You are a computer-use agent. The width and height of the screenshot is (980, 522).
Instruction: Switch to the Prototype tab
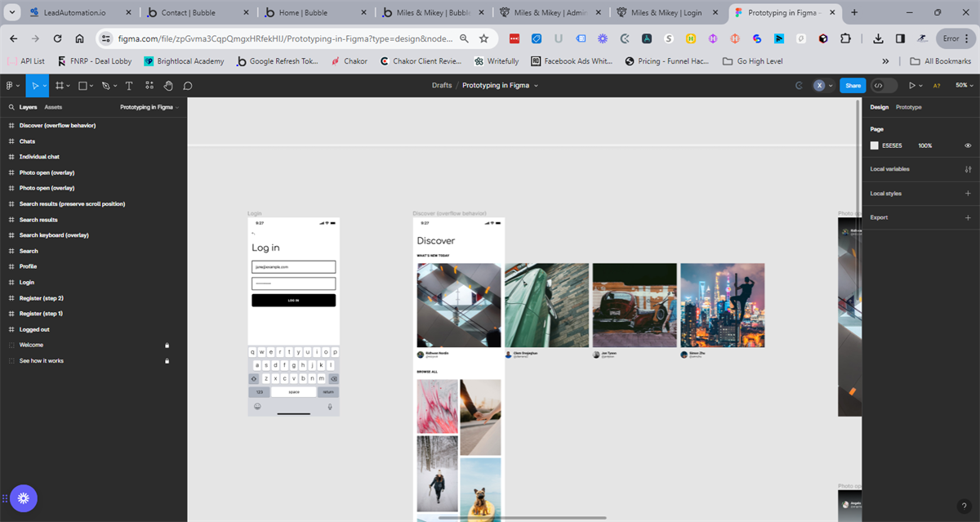point(908,107)
